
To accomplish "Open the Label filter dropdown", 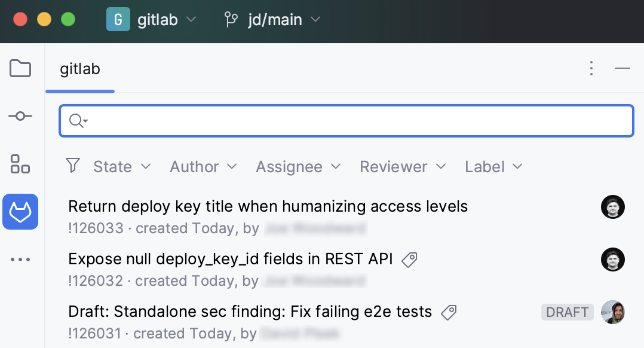I will click(493, 167).
